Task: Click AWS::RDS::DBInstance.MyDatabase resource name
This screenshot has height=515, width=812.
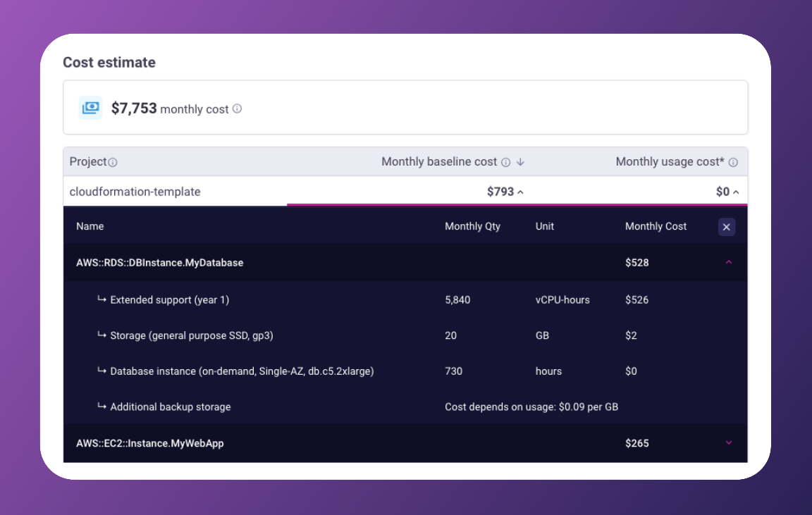Action: tap(159, 263)
